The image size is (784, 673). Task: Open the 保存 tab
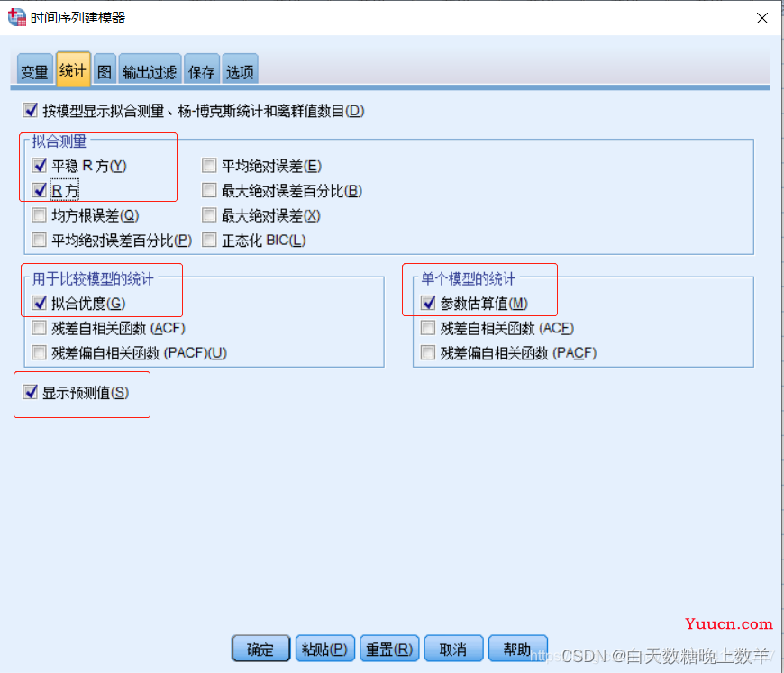point(202,71)
